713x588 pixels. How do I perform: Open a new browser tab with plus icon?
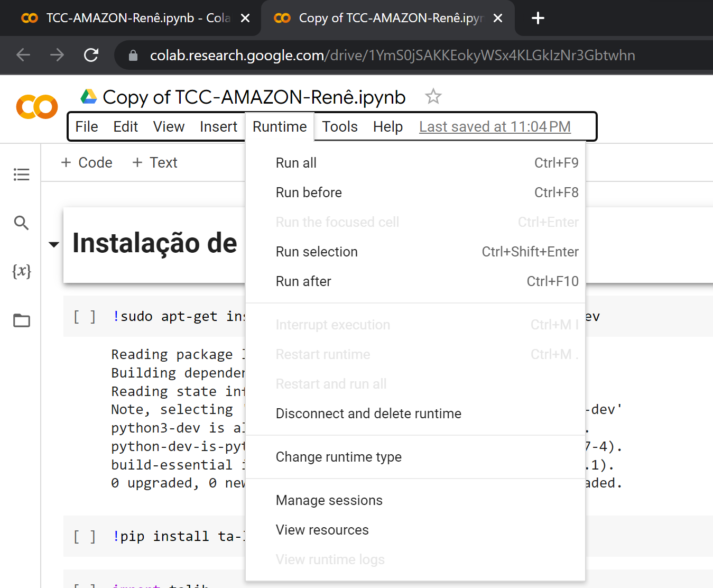(x=538, y=18)
